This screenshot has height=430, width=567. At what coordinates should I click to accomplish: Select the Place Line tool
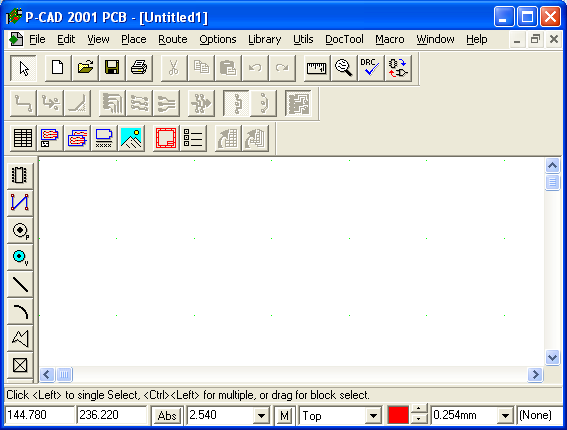coord(20,284)
